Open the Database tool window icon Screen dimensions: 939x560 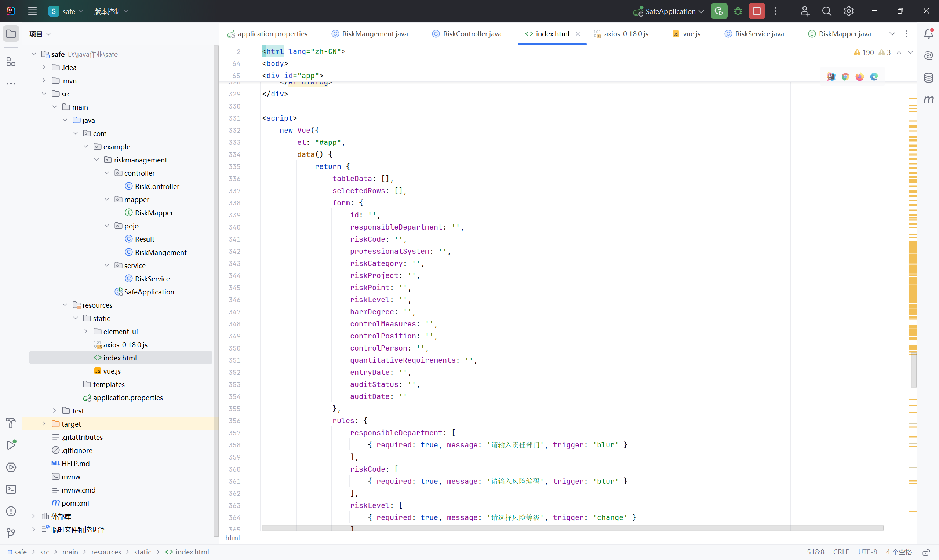click(x=928, y=78)
